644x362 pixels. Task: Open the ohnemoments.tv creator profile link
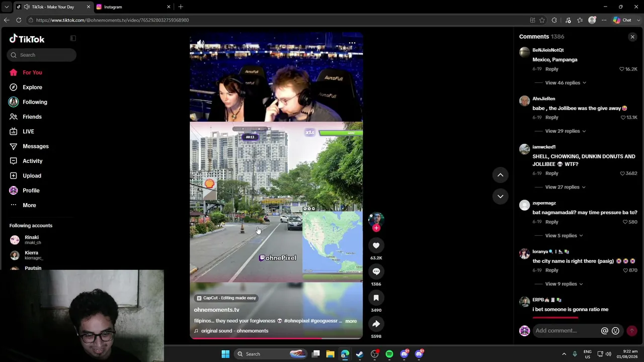point(216,310)
